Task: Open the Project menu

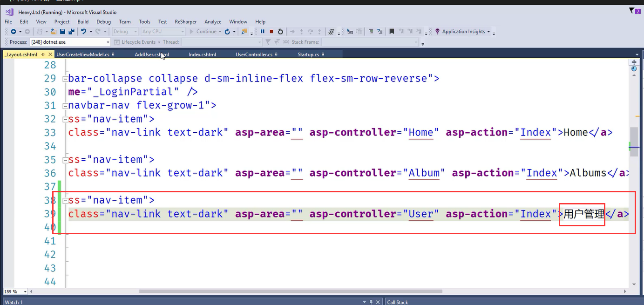Action: click(62, 21)
